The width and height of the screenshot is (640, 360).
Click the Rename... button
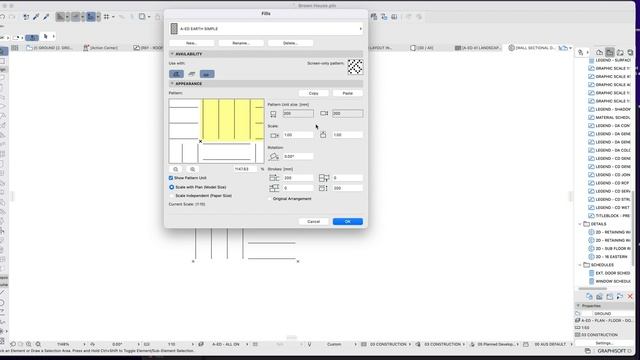point(241,43)
